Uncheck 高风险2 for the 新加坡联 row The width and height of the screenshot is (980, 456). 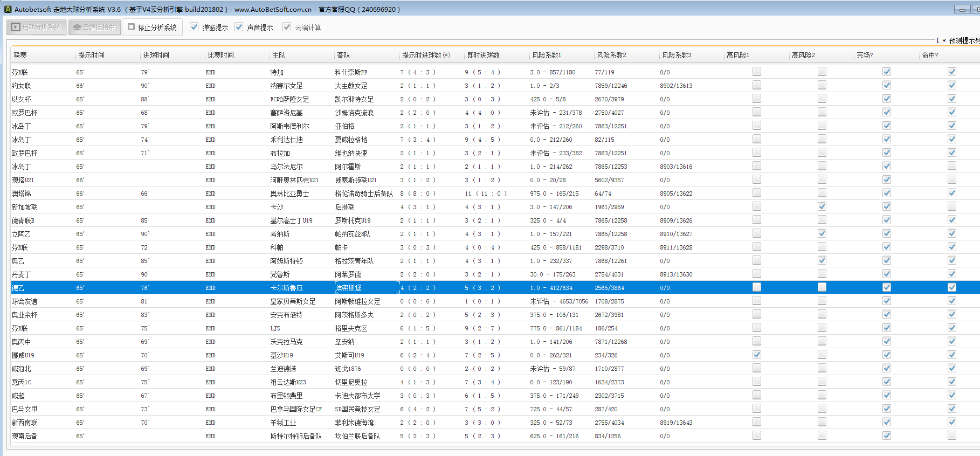coord(822,206)
